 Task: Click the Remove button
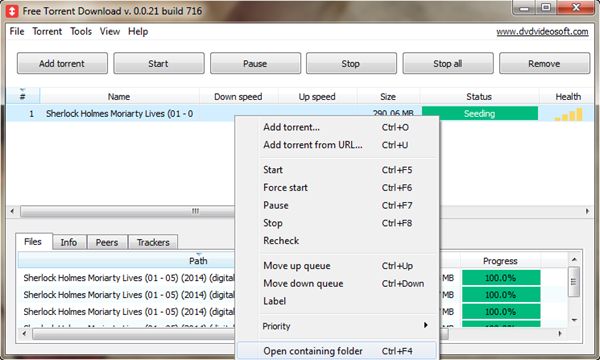click(x=544, y=64)
